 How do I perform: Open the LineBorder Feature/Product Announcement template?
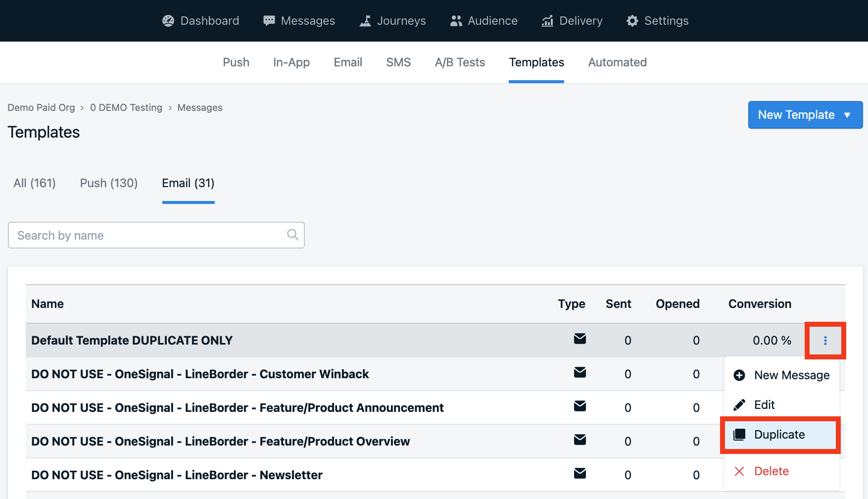(238, 408)
